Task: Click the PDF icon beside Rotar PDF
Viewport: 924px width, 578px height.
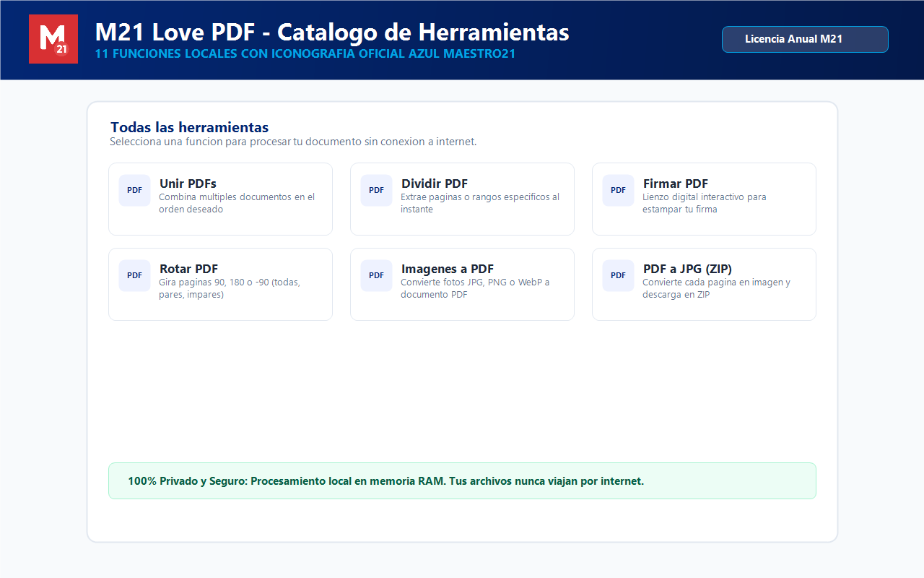Action: coord(135,275)
